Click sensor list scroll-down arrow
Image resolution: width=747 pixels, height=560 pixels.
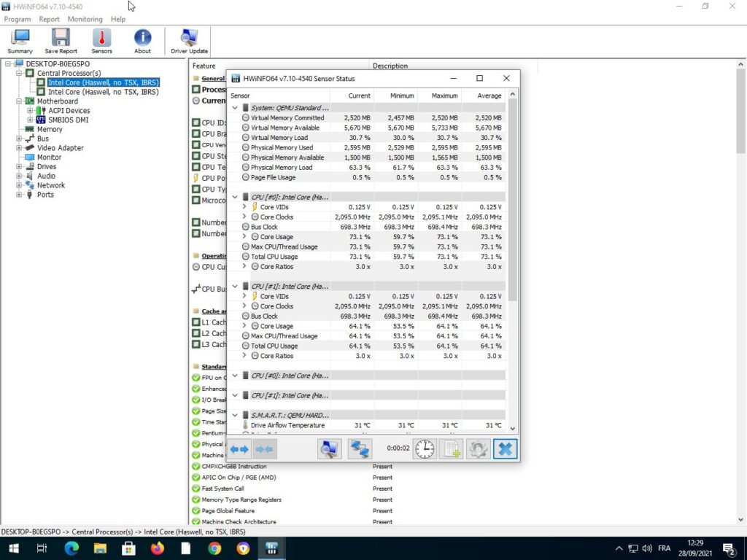tap(513, 429)
